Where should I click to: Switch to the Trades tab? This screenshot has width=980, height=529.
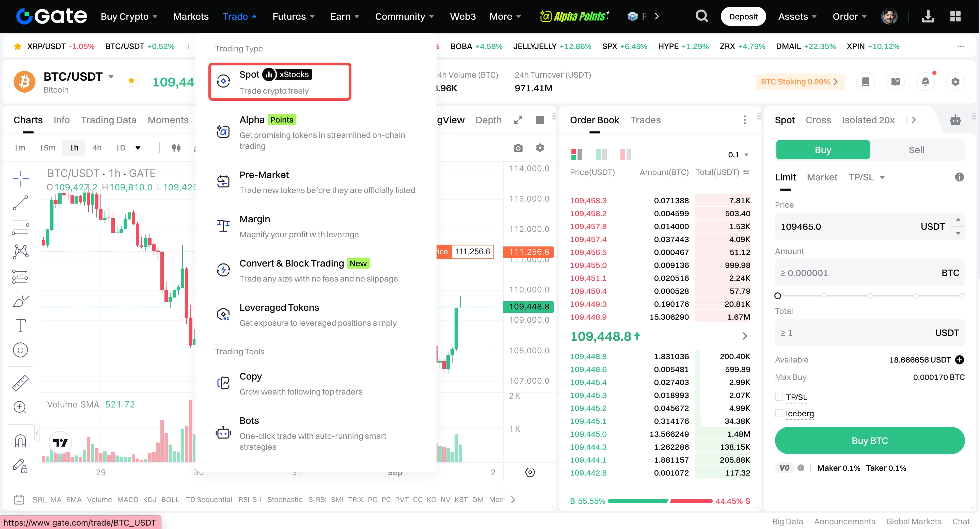(x=645, y=120)
